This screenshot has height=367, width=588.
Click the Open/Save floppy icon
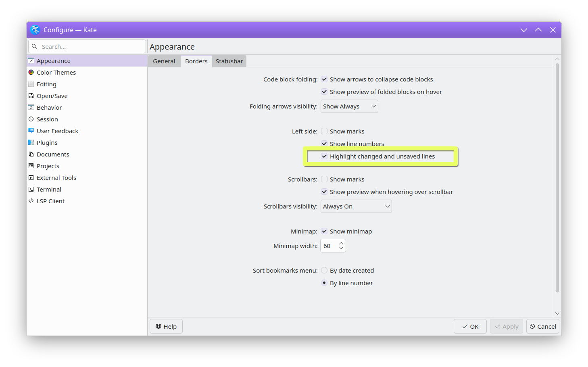(x=31, y=96)
